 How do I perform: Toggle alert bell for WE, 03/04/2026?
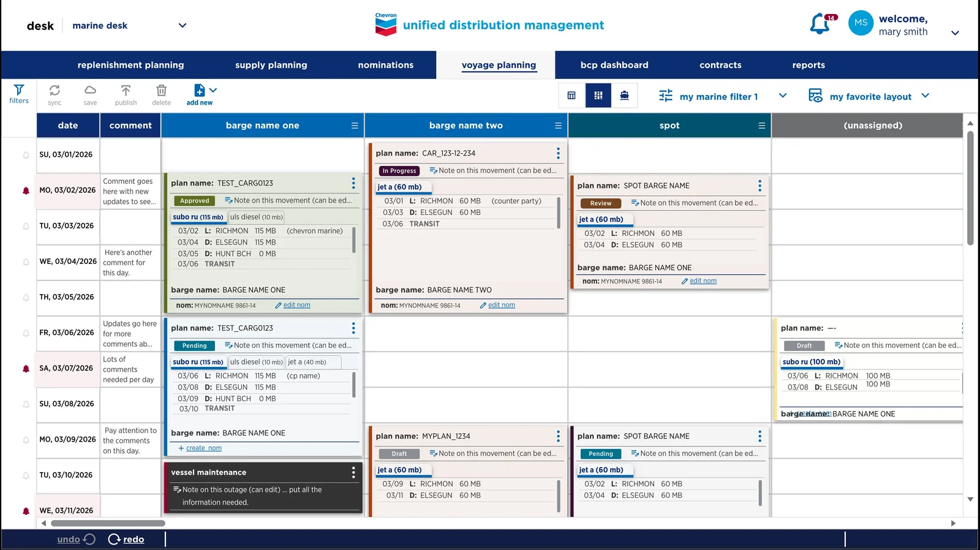click(26, 262)
